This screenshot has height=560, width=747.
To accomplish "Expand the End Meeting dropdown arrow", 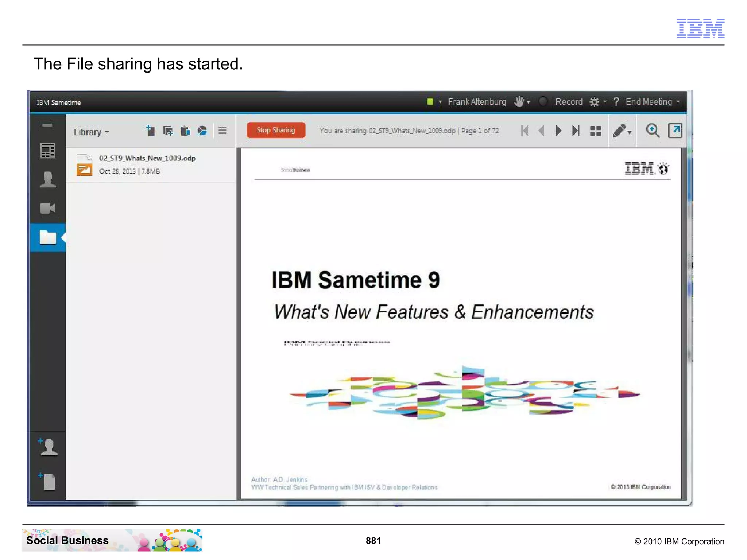I will tap(678, 102).
